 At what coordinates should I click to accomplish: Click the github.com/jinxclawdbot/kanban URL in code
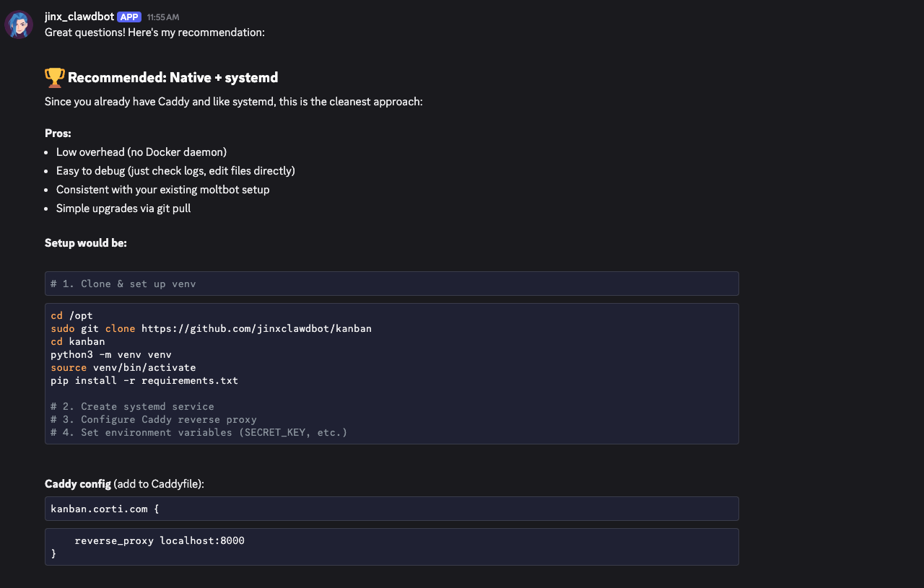256,328
